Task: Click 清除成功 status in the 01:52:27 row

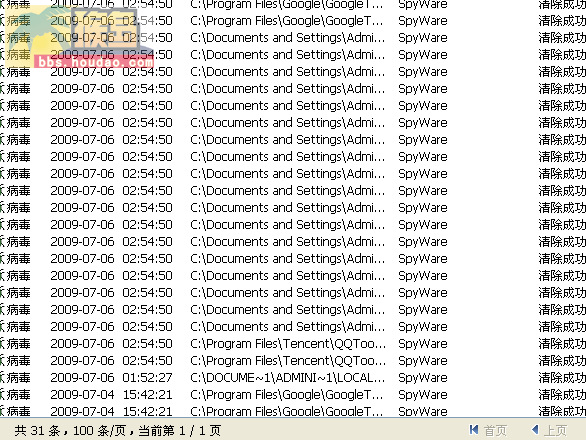Action: 562,378
